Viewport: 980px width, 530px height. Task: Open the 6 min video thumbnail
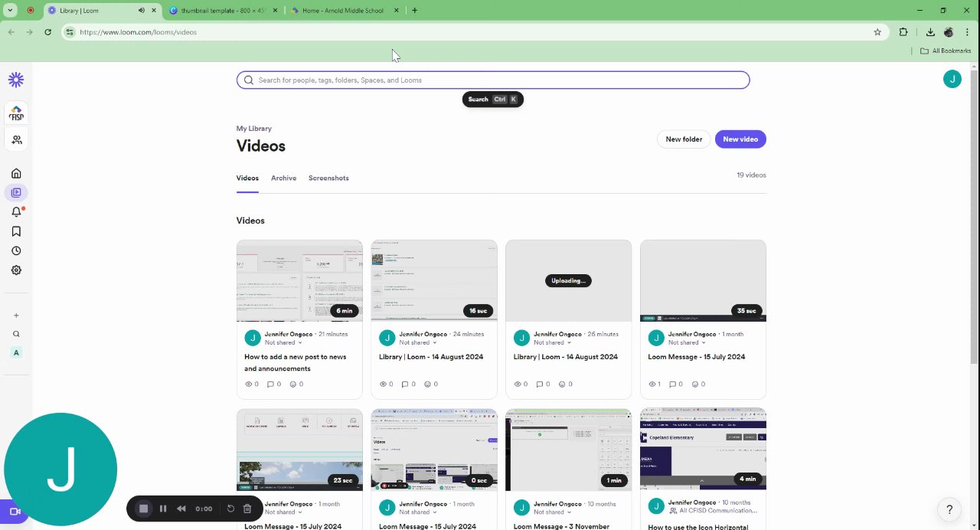click(299, 281)
